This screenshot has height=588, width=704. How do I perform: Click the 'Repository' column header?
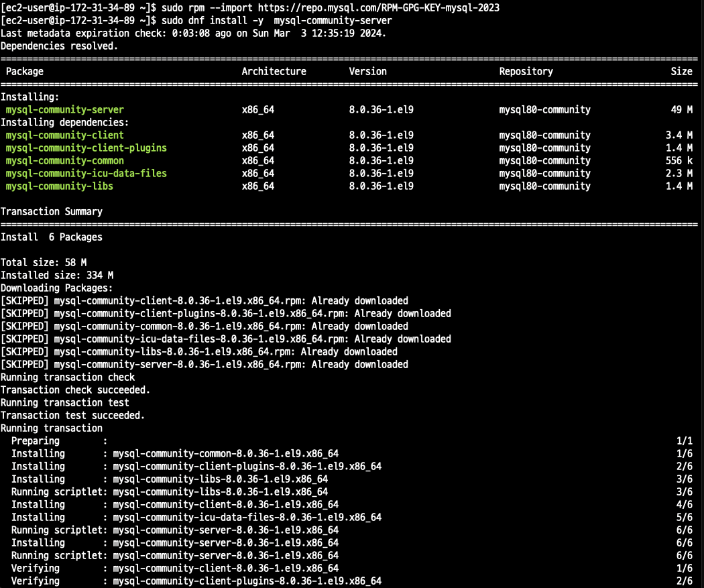tap(526, 71)
